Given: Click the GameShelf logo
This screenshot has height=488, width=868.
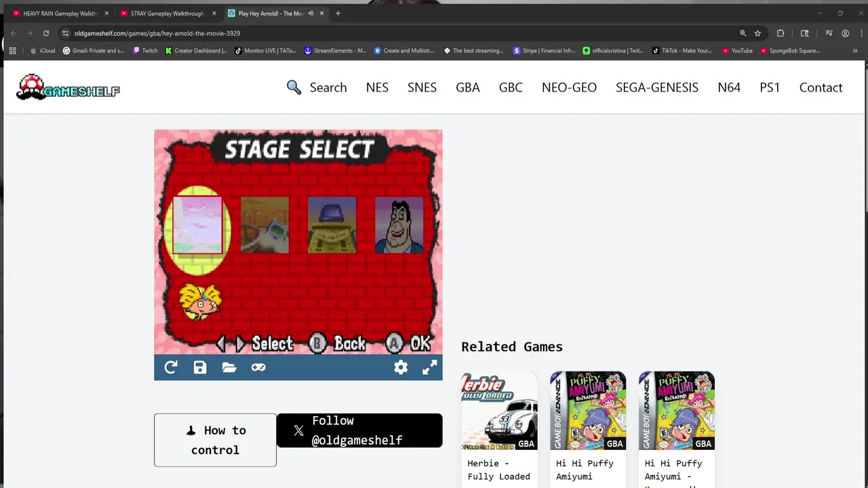Looking at the screenshot, I should (x=68, y=87).
